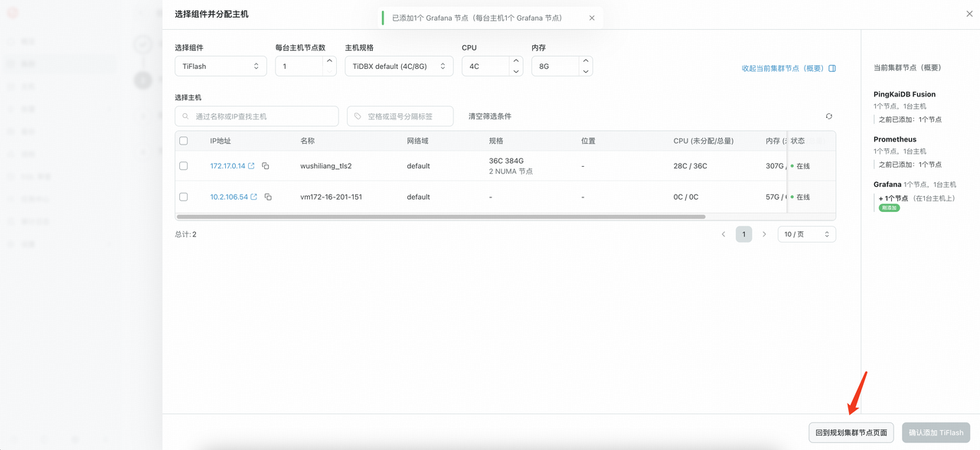Select the header select-all checkbox
980x450 pixels.
pyautogui.click(x=184, y=141)
